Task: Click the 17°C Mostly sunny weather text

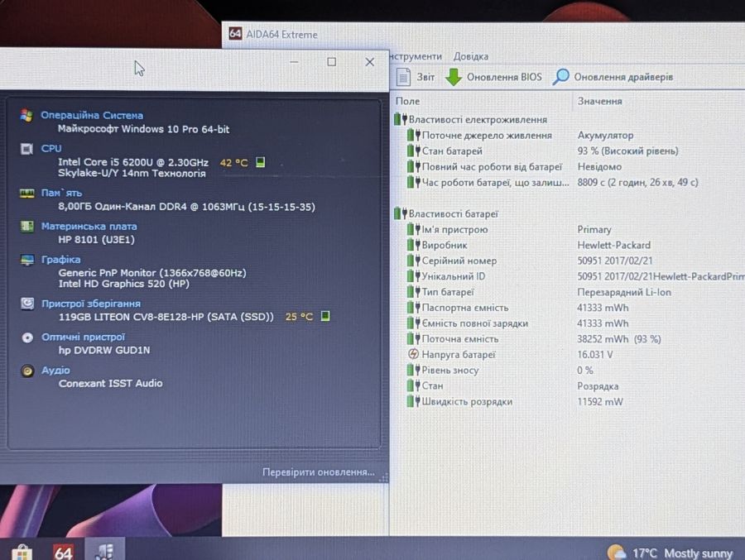Action: click(x=682, y=553)
